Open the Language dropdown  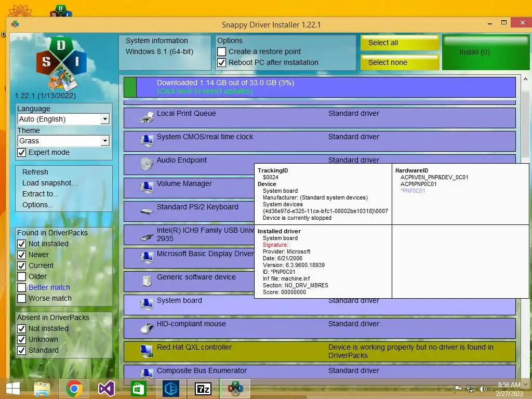pyautogui.click(x=63, y=119)
